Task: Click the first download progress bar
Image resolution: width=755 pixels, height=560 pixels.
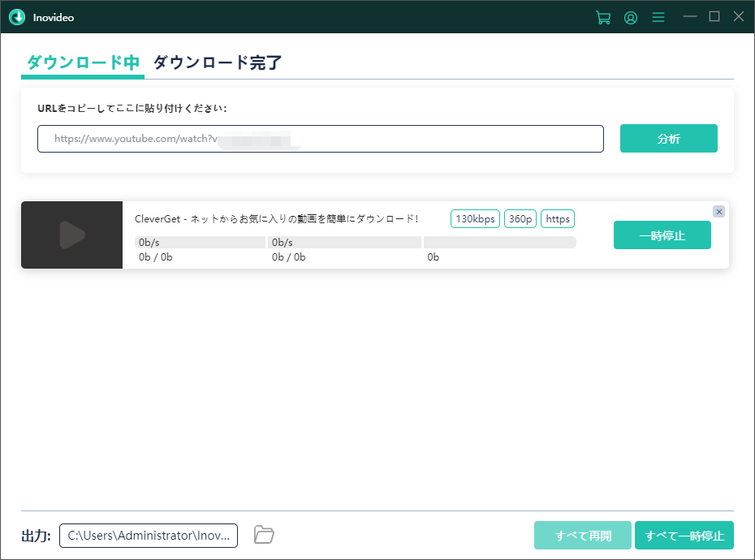Action: [x=200, y=242]
